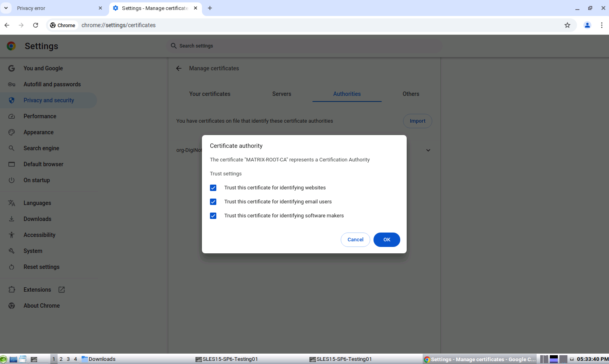Image resolution: width=609 pixels, height=364 pixels.
Task: Click the Downloads arrow icon in sidebar
Action: (12, 219)
